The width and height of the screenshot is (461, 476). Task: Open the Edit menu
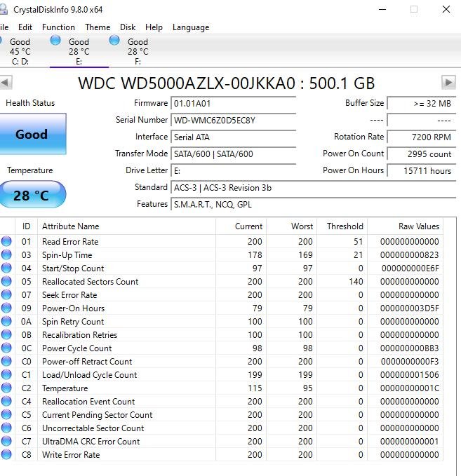[x=25, y=27]
